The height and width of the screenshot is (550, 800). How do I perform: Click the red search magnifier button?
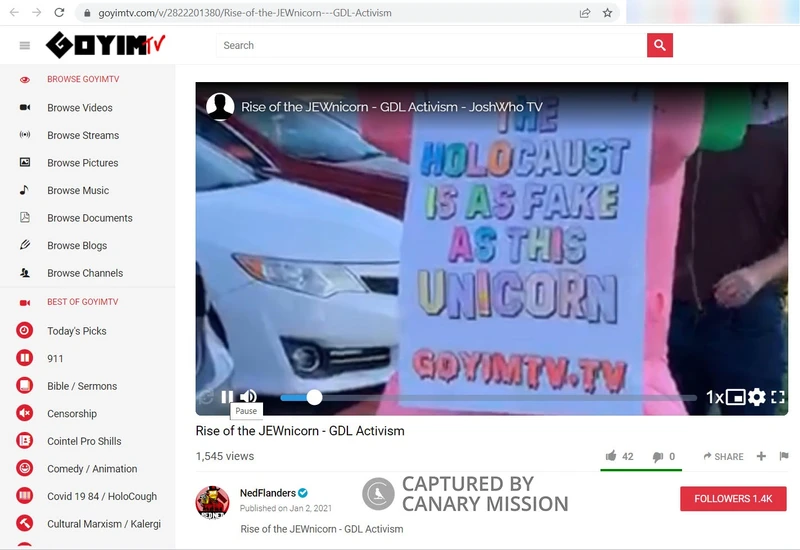[x=660, y=45]
